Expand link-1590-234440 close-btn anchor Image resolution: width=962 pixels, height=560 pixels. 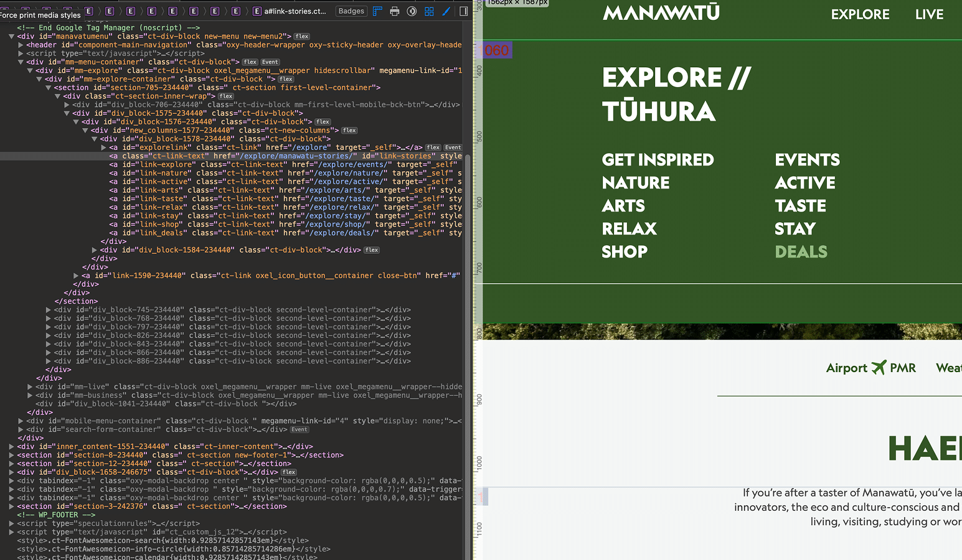click(x=76, y=276)
